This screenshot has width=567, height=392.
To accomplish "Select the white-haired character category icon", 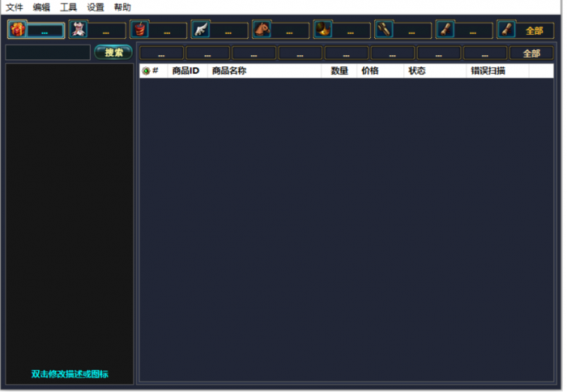I will click(79, 30).
